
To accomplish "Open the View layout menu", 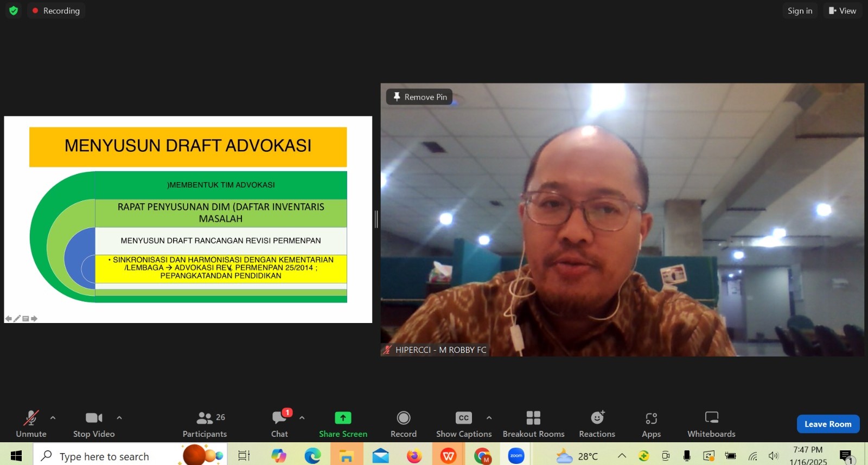I will pyautogui.click(x=843, y=10).
